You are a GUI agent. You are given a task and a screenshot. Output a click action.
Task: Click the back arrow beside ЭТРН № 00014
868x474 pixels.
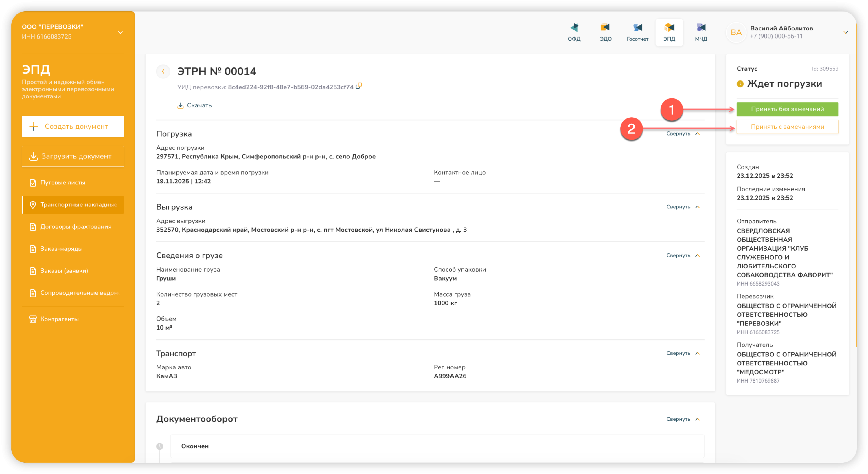point(163,72)
